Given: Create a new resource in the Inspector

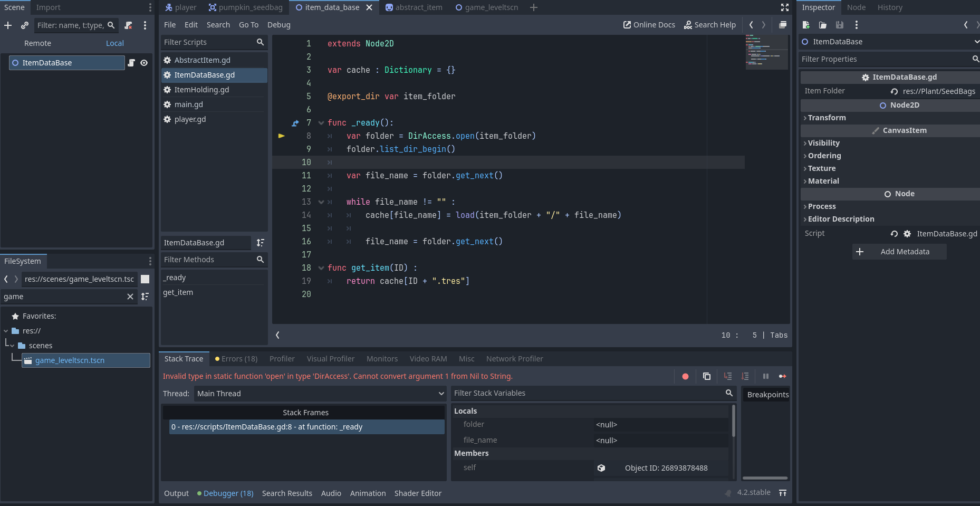Looking at the screenshot, I should (x=806, y=25).
